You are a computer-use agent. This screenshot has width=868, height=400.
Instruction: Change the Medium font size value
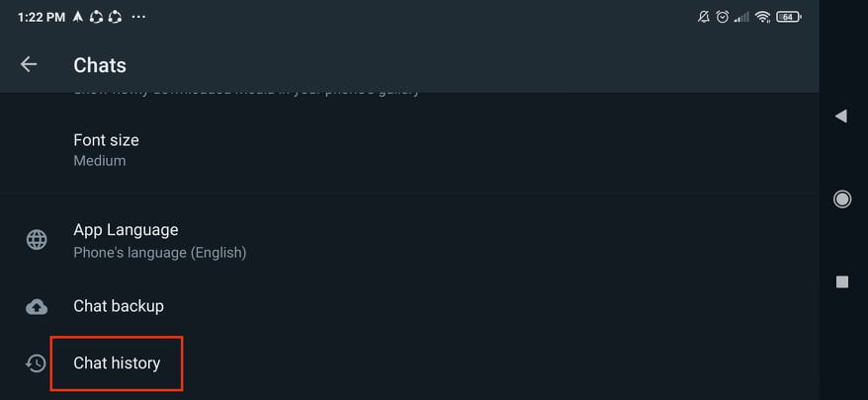tap(100, 161)
